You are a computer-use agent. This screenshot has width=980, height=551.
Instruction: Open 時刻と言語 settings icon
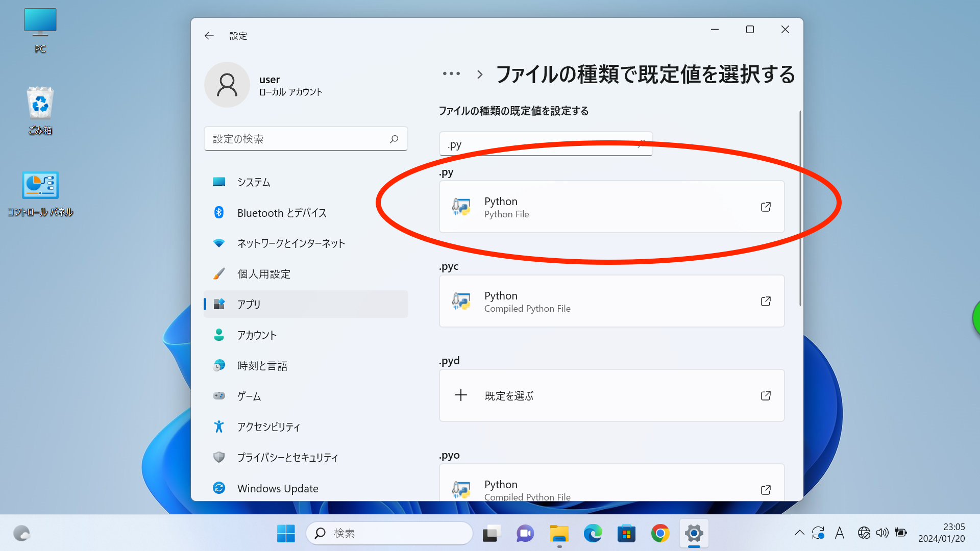coord(219,365)
